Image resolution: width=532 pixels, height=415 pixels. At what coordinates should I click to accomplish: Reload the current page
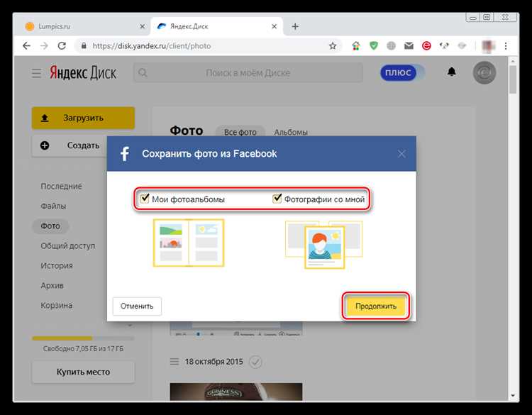point(62,46)
